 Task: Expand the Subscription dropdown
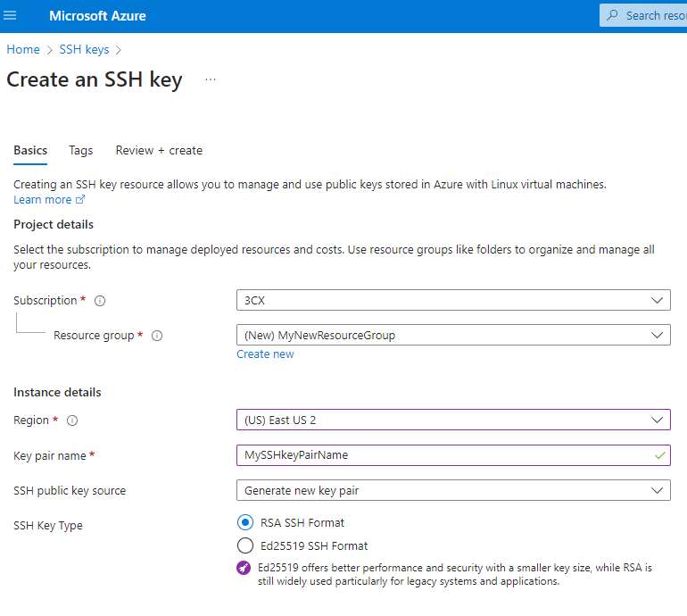click(453, 301)
